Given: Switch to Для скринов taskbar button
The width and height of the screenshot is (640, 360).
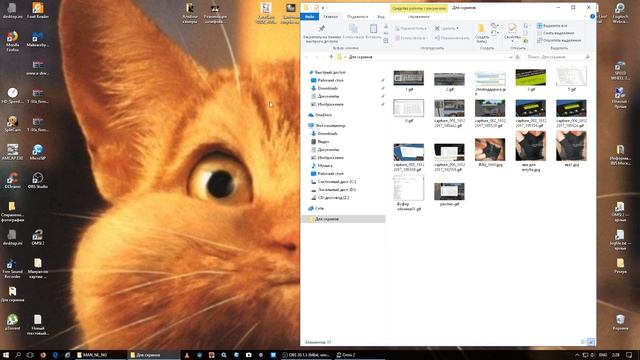Looking at the screenshot, I should 153,355.
